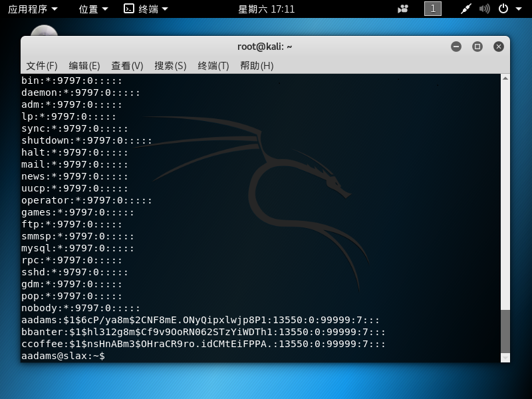This screenshot has width=532, height=399.
Task: Click the power icon in the top bar
Action: (x=503, y=9)
